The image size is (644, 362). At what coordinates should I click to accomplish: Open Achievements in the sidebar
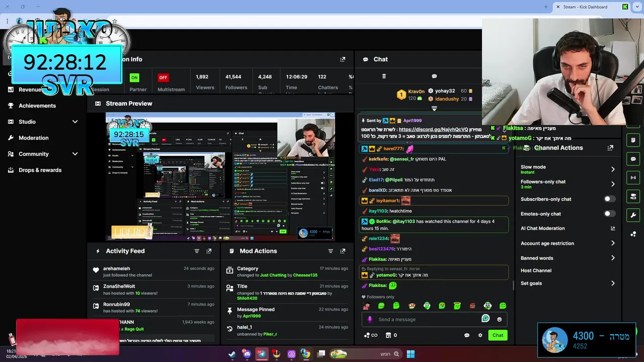(x=37, y=106)
